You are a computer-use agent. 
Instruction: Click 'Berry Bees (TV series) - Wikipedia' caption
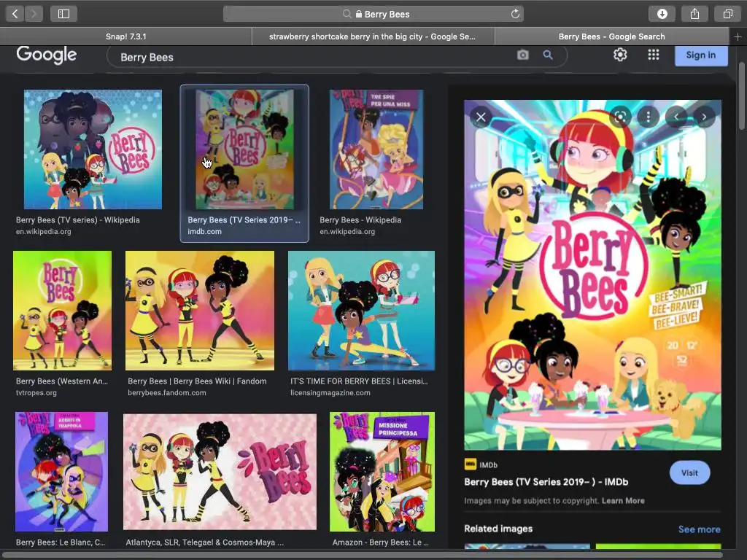coord(77,220)
